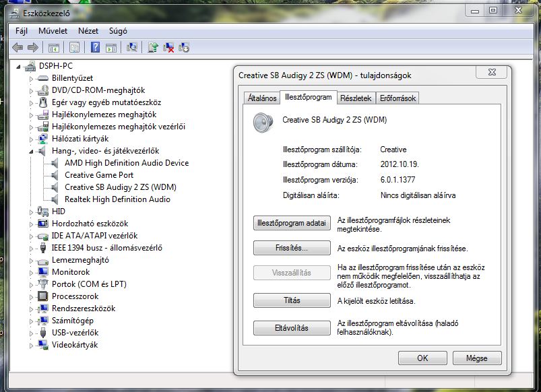This screenshot has width=541, height=392.
Task: Select AMD High Definition Audio Device
Action: [127, 163]
